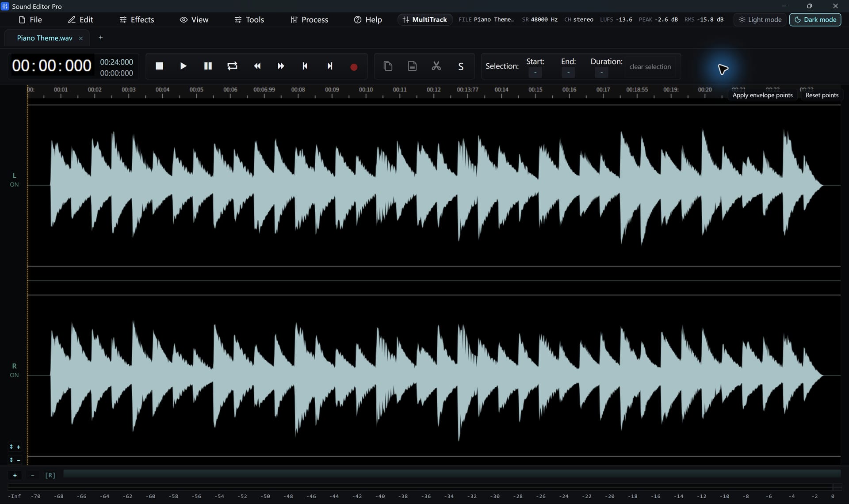
Task: Click the Stop playback button
Action: point(159,66)
